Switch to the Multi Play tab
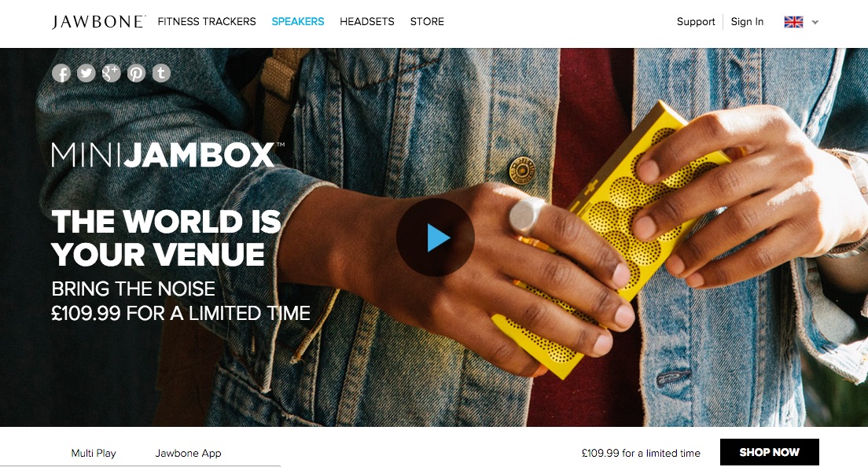This screenshot has width=868, height=467. click(94, 453)
